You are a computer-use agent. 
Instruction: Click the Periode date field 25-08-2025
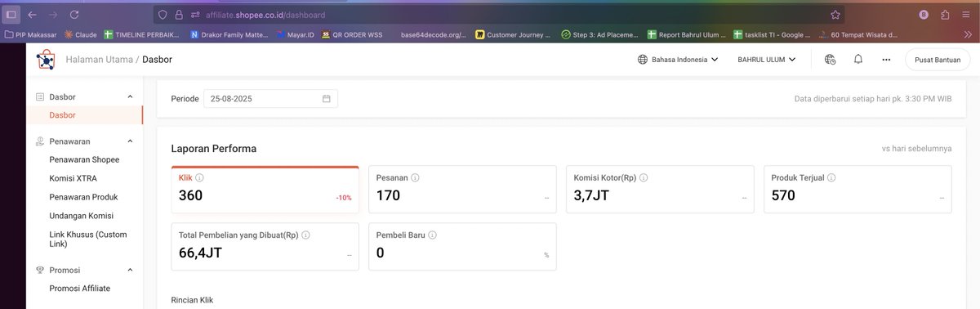click(270, 99)
